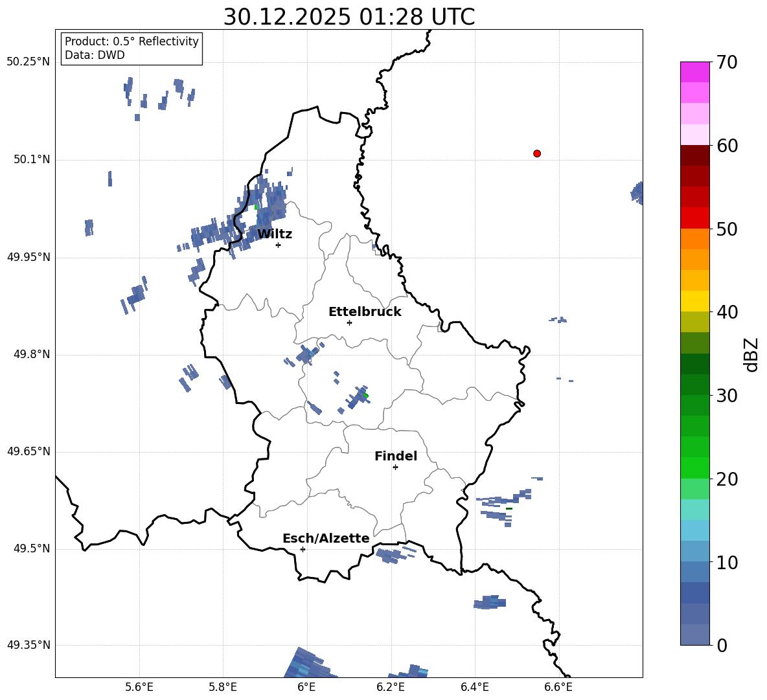Click the cross marker below Esch/Alzette
Screen dimensions: 767x700
[x=303, y=549]
